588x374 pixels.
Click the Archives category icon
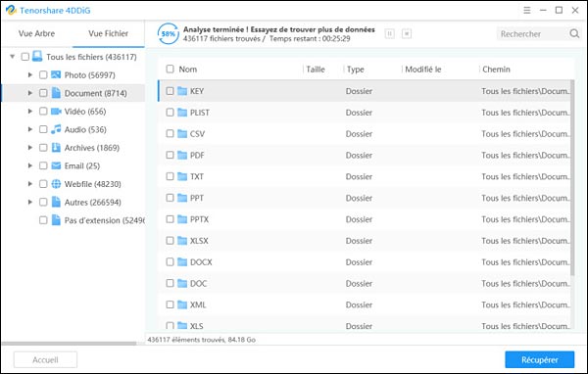56,148
